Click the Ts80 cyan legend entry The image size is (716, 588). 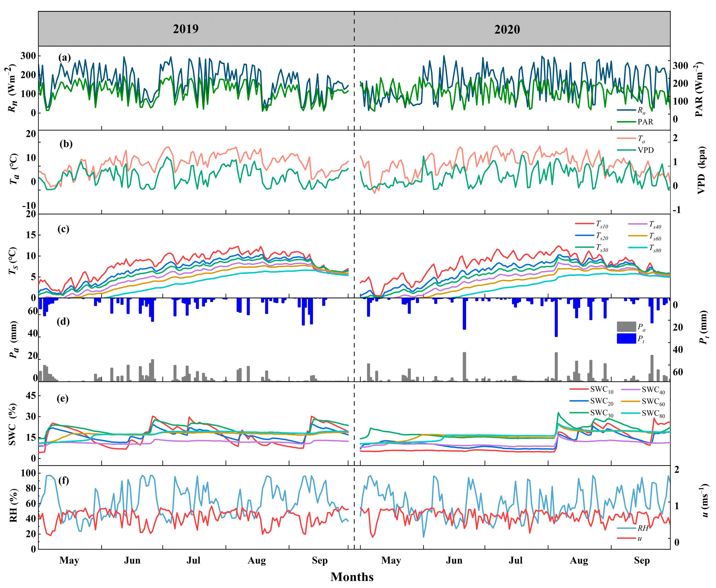655,248
